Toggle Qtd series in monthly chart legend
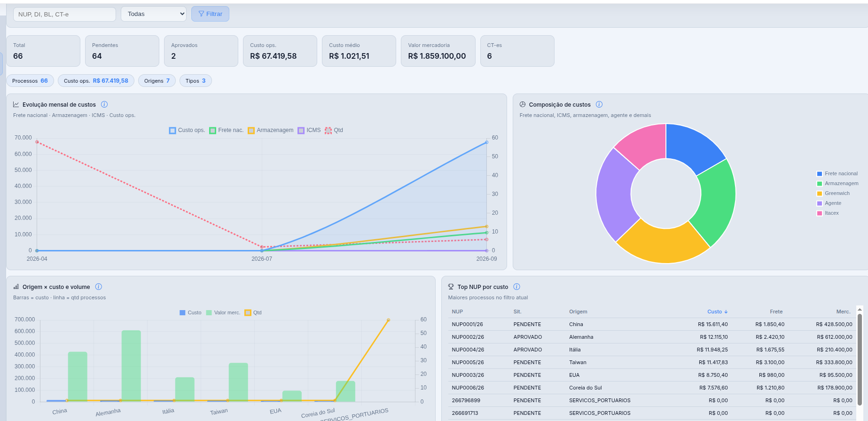 [334, 130]
